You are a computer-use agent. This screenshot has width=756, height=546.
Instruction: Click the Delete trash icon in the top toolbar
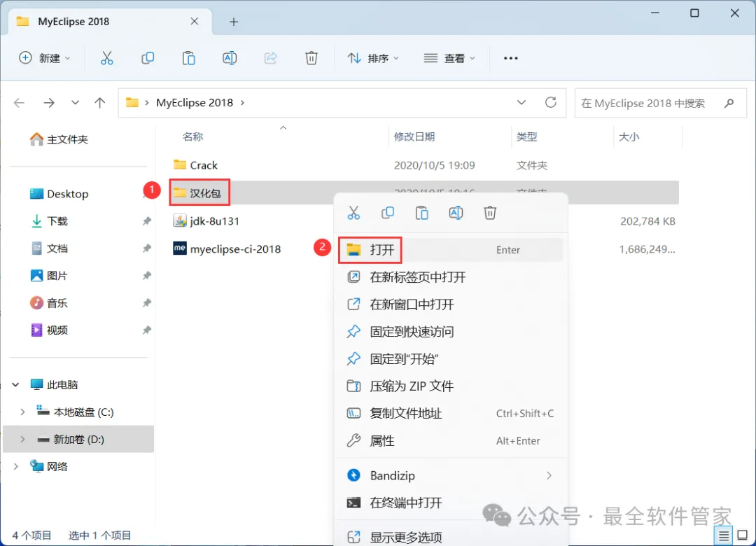311,58
